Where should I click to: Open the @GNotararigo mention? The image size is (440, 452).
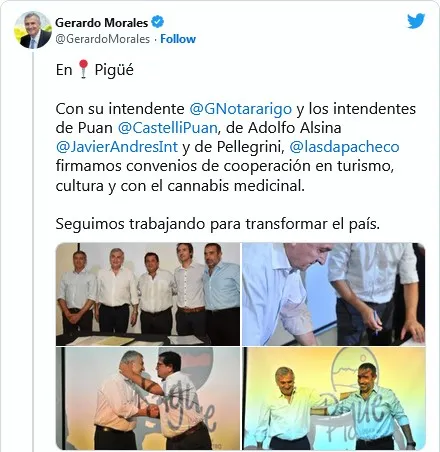[241, 109]
